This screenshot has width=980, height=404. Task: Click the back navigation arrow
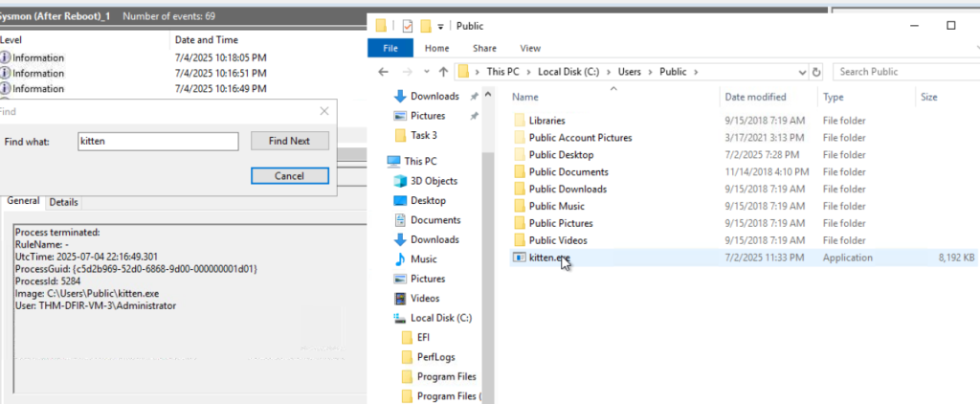[383, 72]
